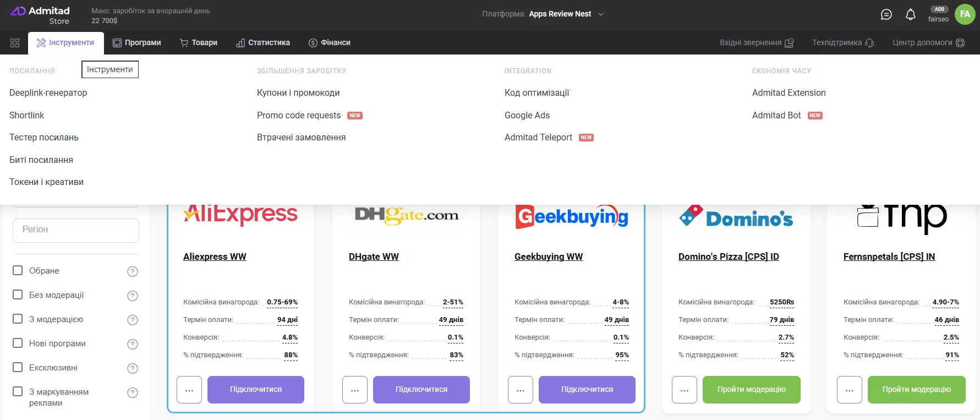This screenshot has height=420, width=980.
Task: Click help icon next to Обране
Action: (x=133, y=271)
